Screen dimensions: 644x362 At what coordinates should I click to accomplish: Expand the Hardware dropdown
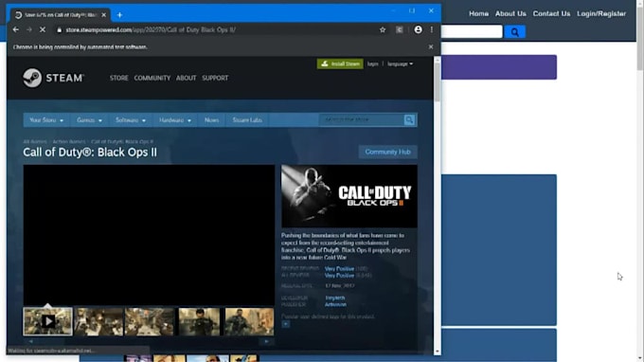pyautogui.click(x=174, y=120)
